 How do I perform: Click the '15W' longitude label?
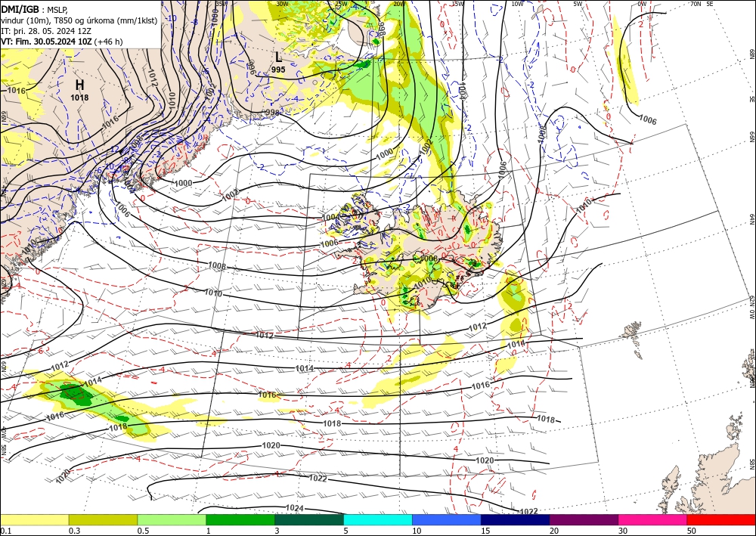[458, 4]
